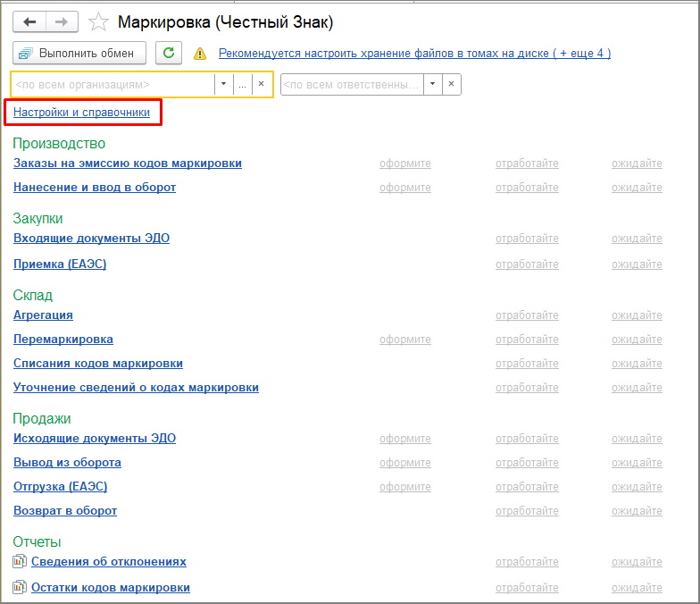Click оформите for Перемаркировка row
Image resolution: width=700 pixels, height=604 pixels.
[x=405, y=340]
